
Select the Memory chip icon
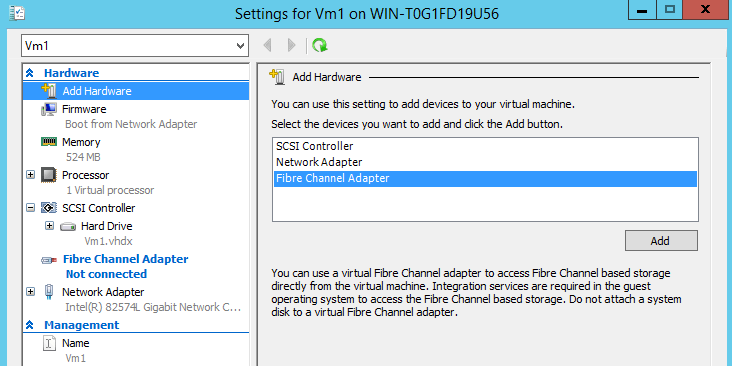(x=49, y=142)
